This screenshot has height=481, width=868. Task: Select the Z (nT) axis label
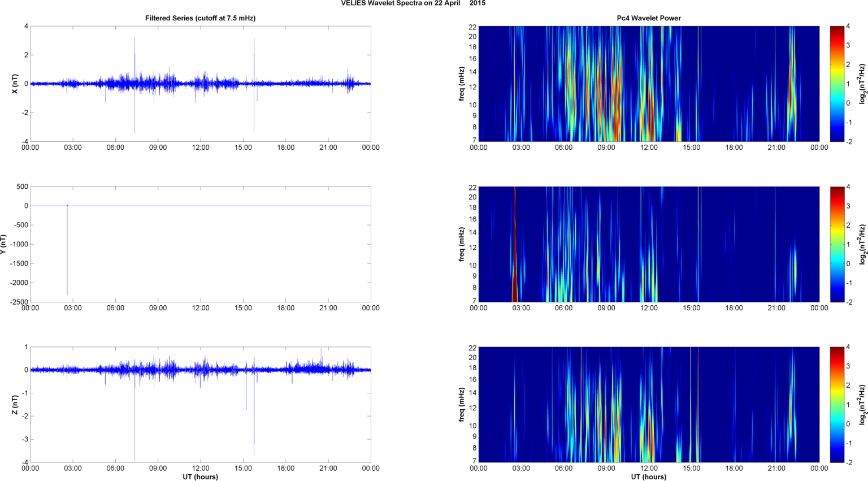[x=15, y=405]
